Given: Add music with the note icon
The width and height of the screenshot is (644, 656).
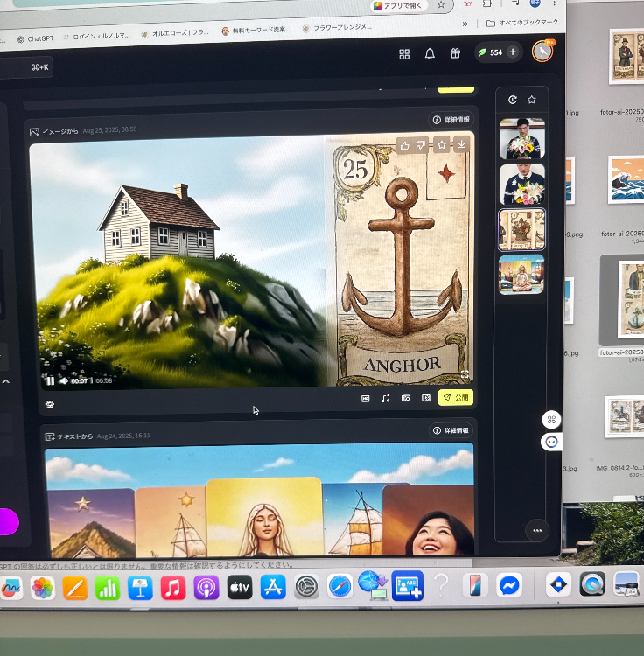Looking at the screenshot, I should [x=385, y=398].
